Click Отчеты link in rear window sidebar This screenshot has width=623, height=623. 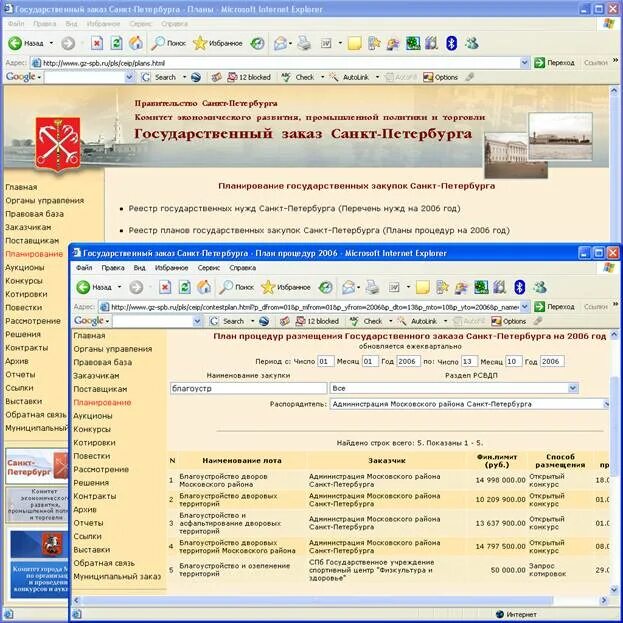[20, 374]
